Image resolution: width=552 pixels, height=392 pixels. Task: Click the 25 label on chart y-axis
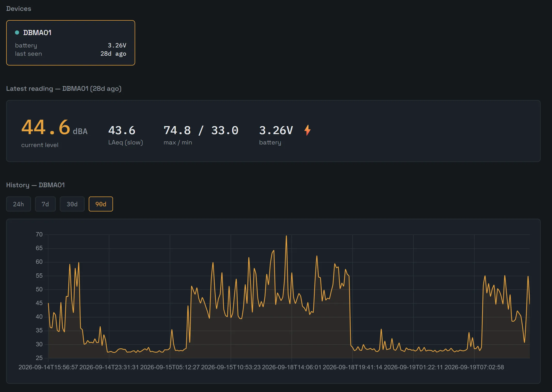coord(39,358)
